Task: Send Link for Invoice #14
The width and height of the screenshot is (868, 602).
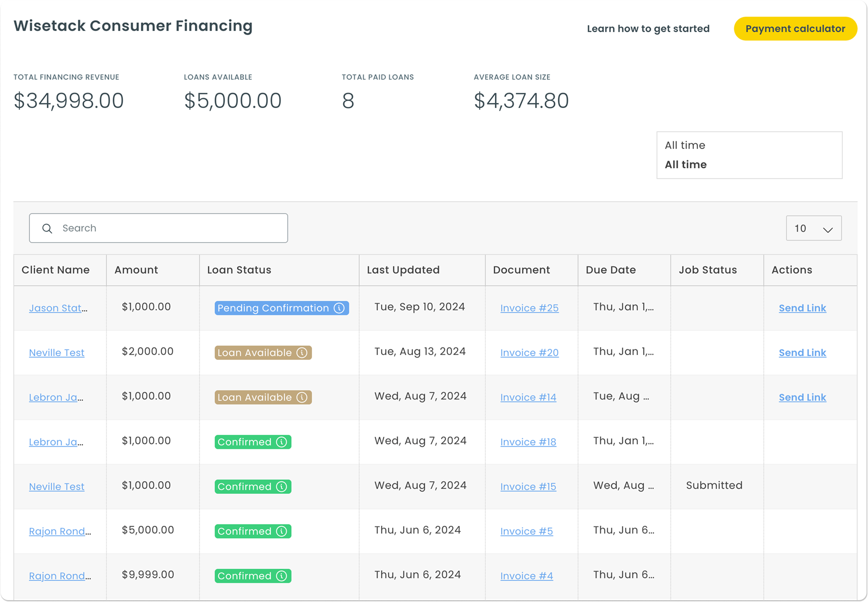Action: point(802,397)
